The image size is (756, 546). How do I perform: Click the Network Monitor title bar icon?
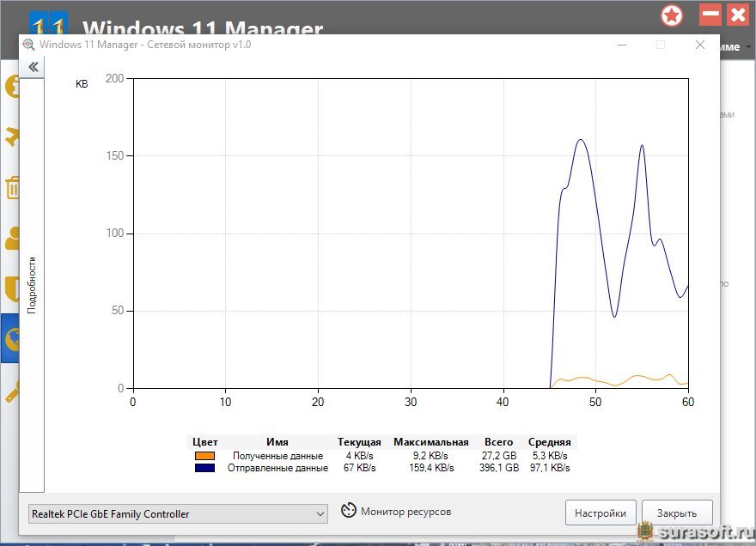(28, 45)
